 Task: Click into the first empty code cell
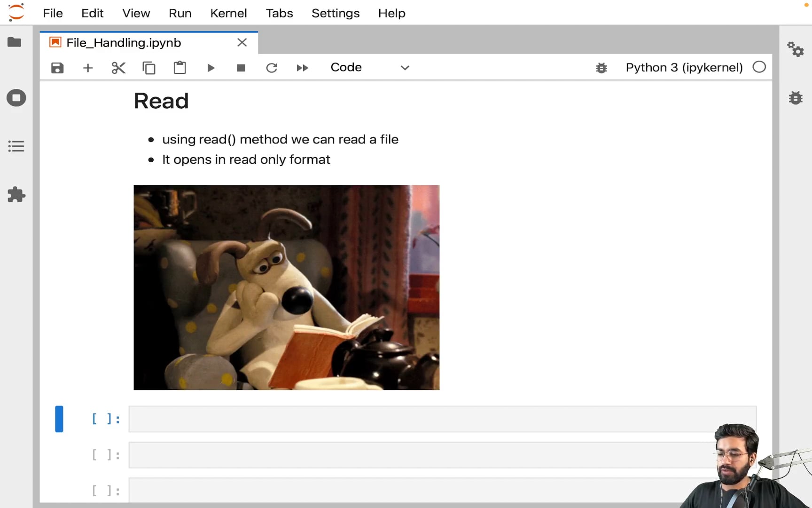423,419
